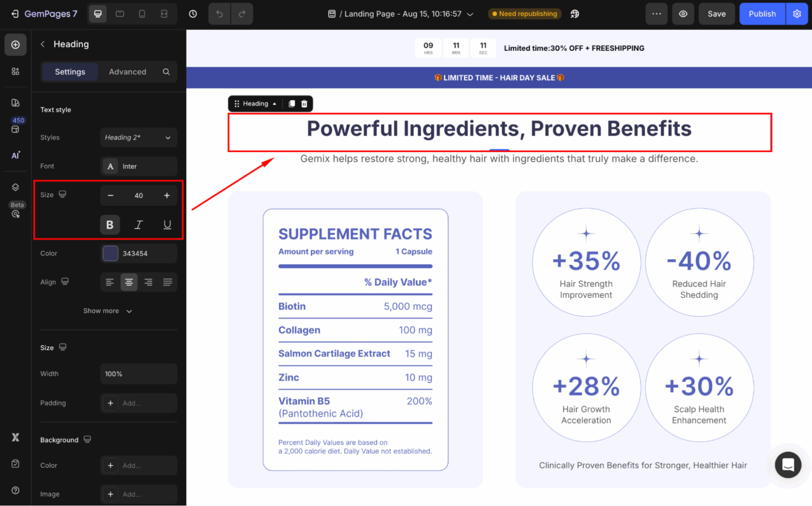Duplicate the Heading element via copy icon
The width and height of the screenshot is (812, 506).
(291, 104)
